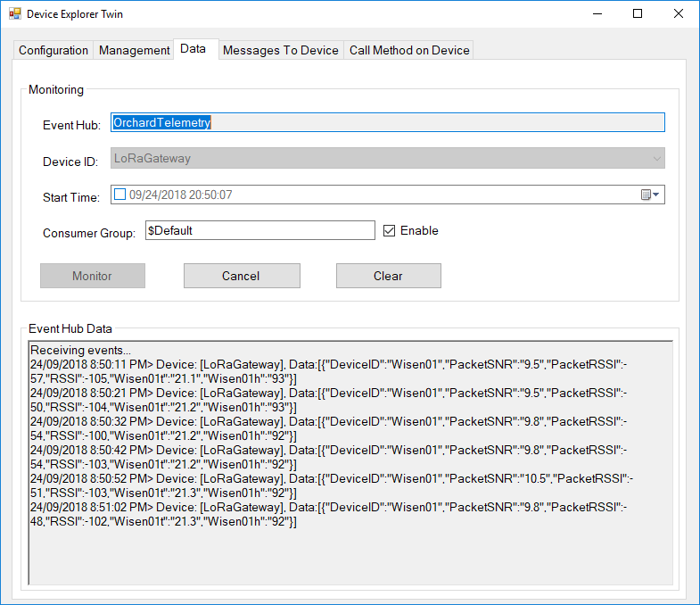Image resolution: width=700 pixels, height=605 pixels.
Task: Close the Device Explorer Twin window
Action: (x=679, y=14)
